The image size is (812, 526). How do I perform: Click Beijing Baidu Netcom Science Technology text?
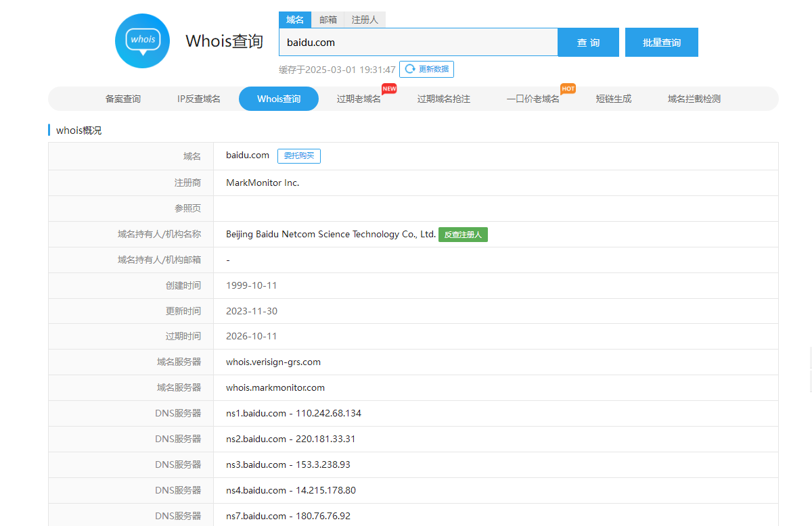pos(331,234)
